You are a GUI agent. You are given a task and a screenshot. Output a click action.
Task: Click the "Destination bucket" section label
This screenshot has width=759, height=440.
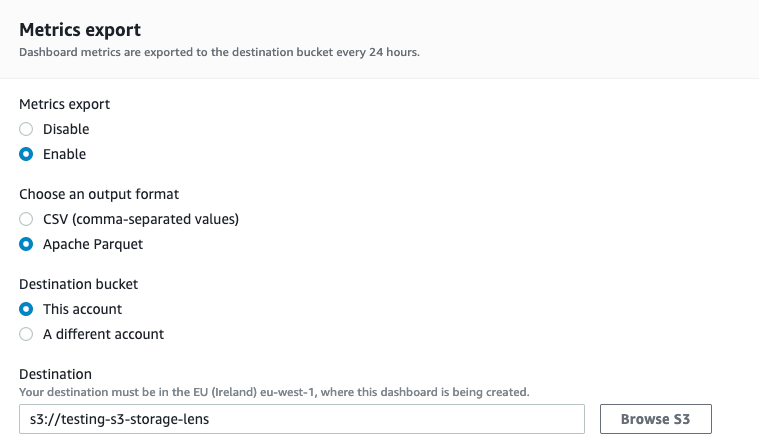[x=78, y=284]
